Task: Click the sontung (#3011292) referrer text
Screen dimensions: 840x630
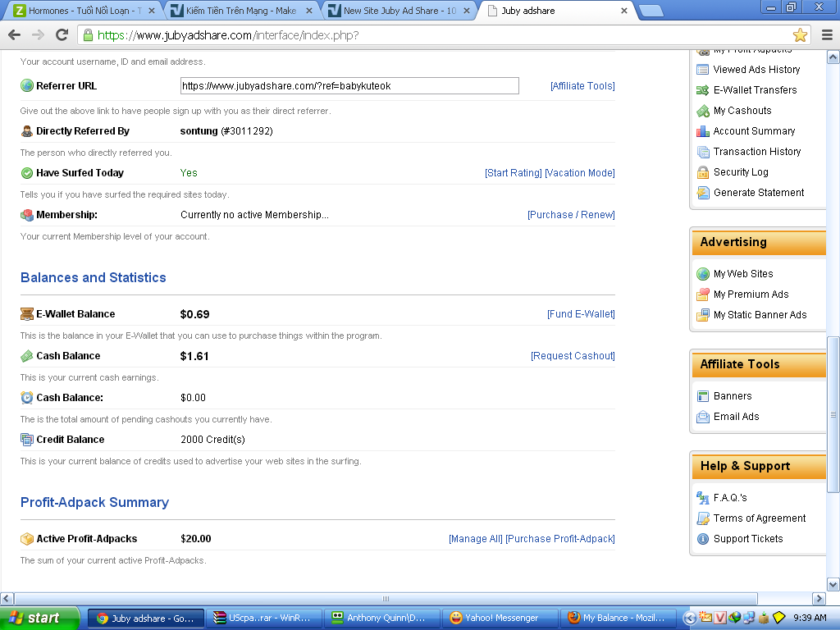Action: tap(226, 131)
